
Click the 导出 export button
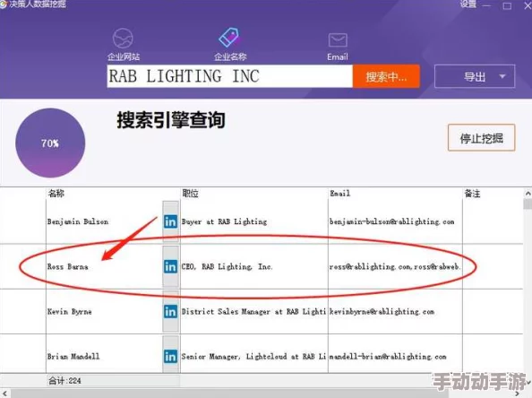click(475, 76)
